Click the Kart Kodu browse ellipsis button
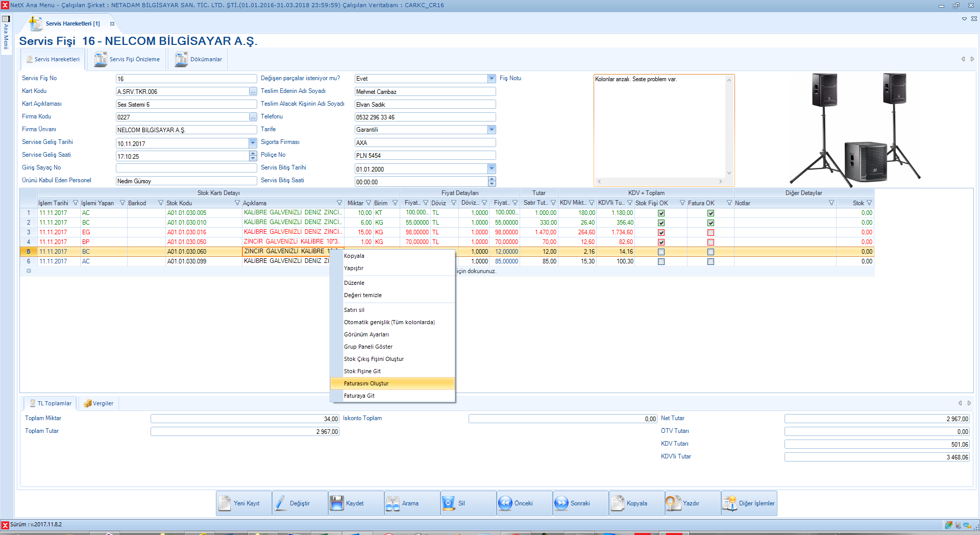980x535 pixels. click(x=253, y=91)
